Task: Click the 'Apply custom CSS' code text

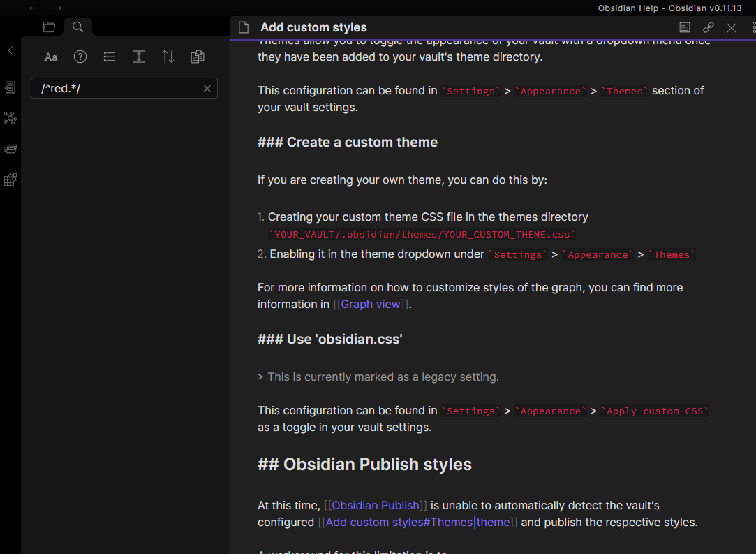Action: pos(655,411)
